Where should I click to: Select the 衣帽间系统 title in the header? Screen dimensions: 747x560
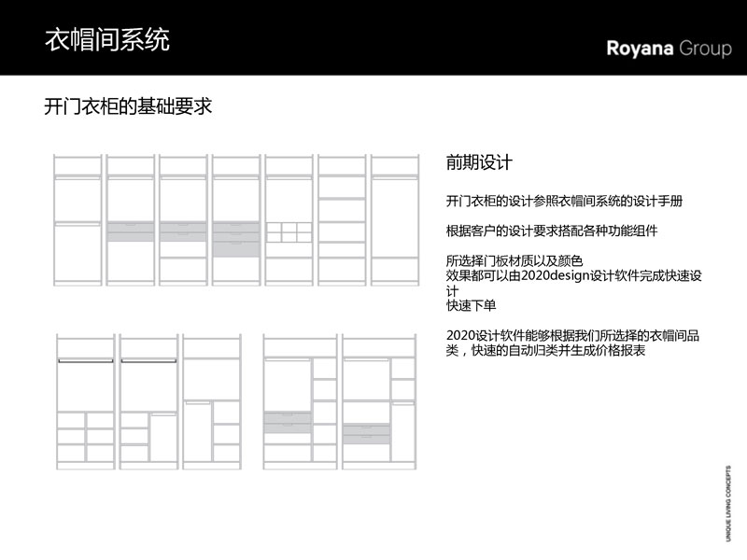click(107, 41)
